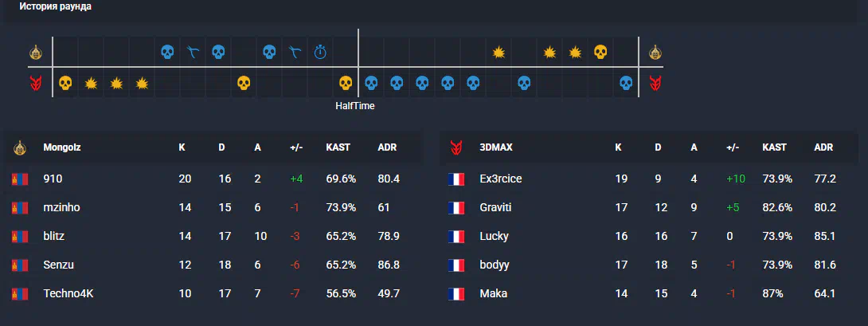Image resolution: width=868 pixels, height=326 pixels.
Task: Select the first defuse-kit round icon
Action: (193, 53)
